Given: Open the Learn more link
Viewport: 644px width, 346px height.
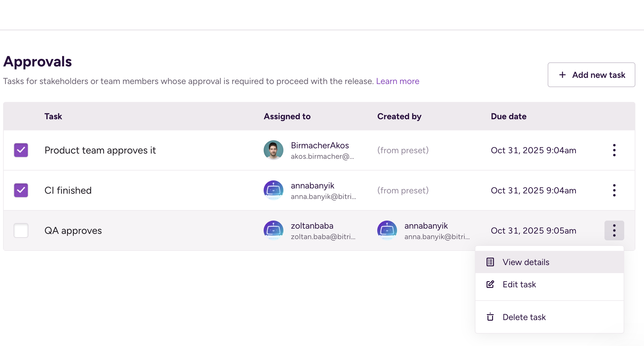Looking at the screenshot, I should [x=398, y=81].
